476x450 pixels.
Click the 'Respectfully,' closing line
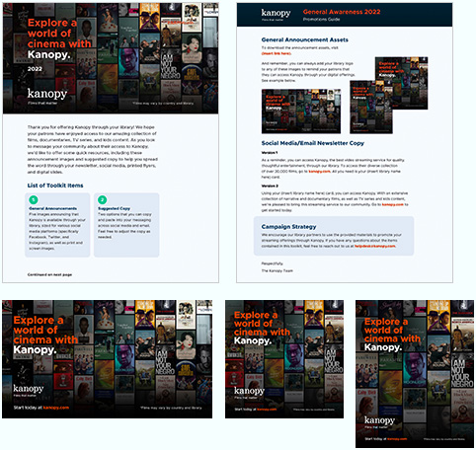273,263
